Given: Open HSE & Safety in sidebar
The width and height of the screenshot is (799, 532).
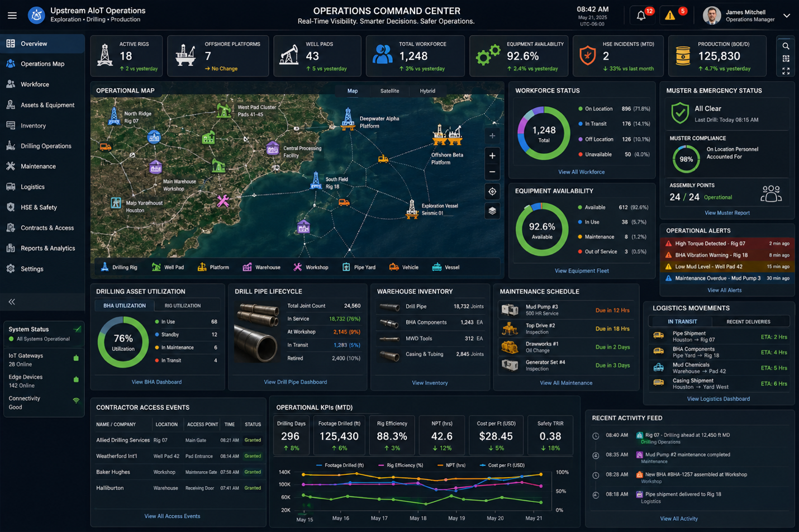Looking at the screenshot, I should pyautogui.click(x=42, y=207).
